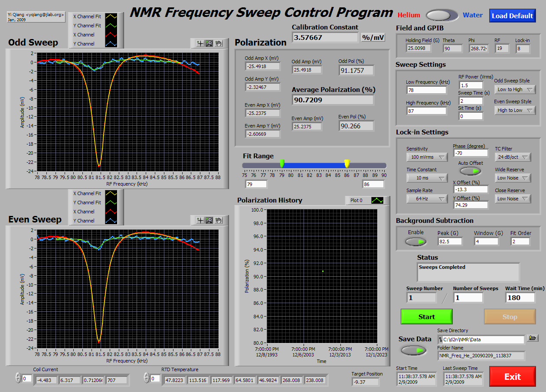This screenshot has width=546, height=392.
Task: Click red Exit button
Action: (513, 376)
